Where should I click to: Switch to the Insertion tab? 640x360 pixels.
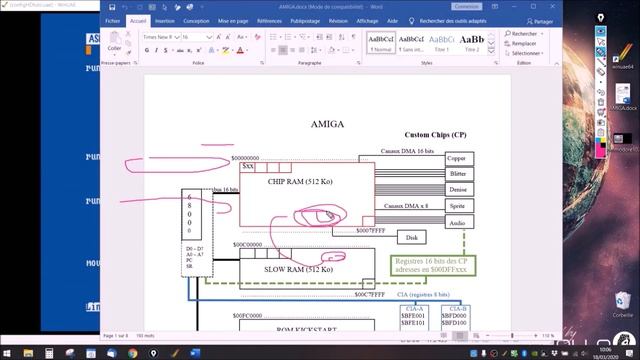click(x=165, y=21)
